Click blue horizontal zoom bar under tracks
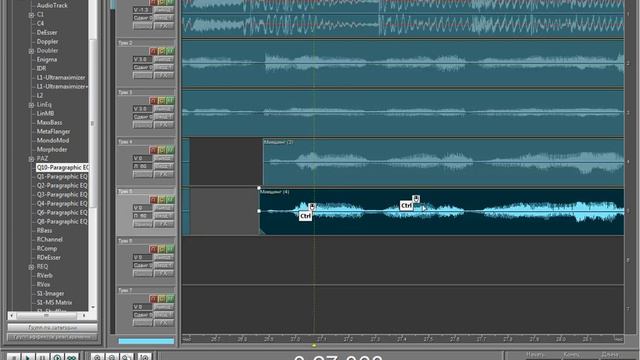 point(146,341)
